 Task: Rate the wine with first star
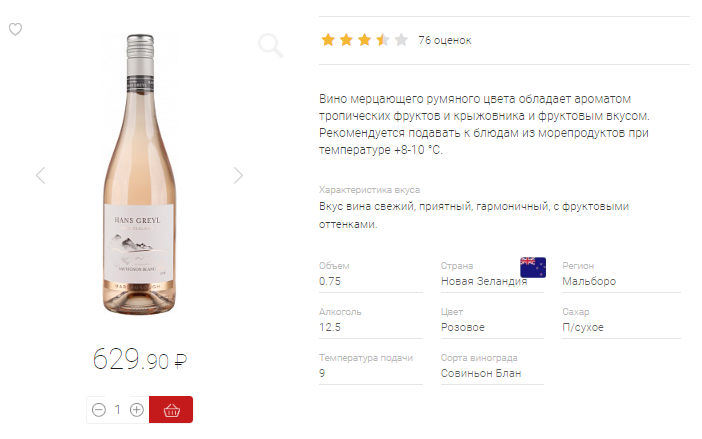tap(327, 40)
